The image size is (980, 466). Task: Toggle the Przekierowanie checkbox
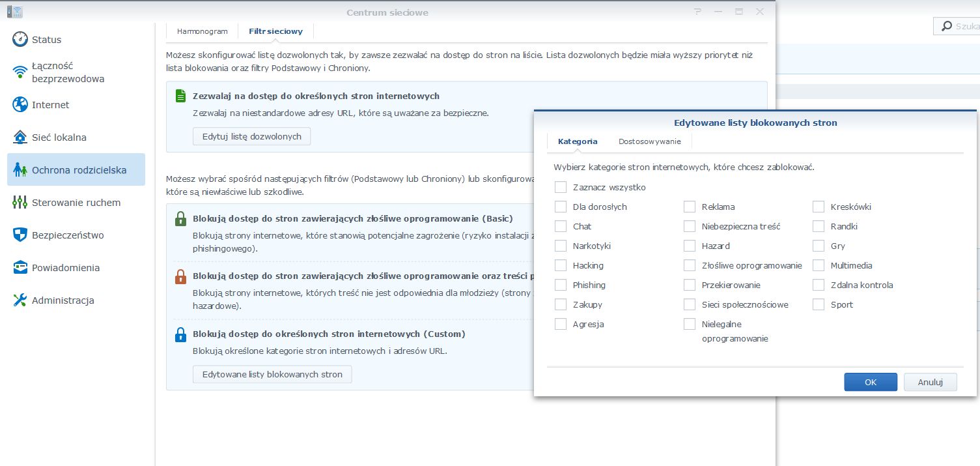[x=690, y=285]
